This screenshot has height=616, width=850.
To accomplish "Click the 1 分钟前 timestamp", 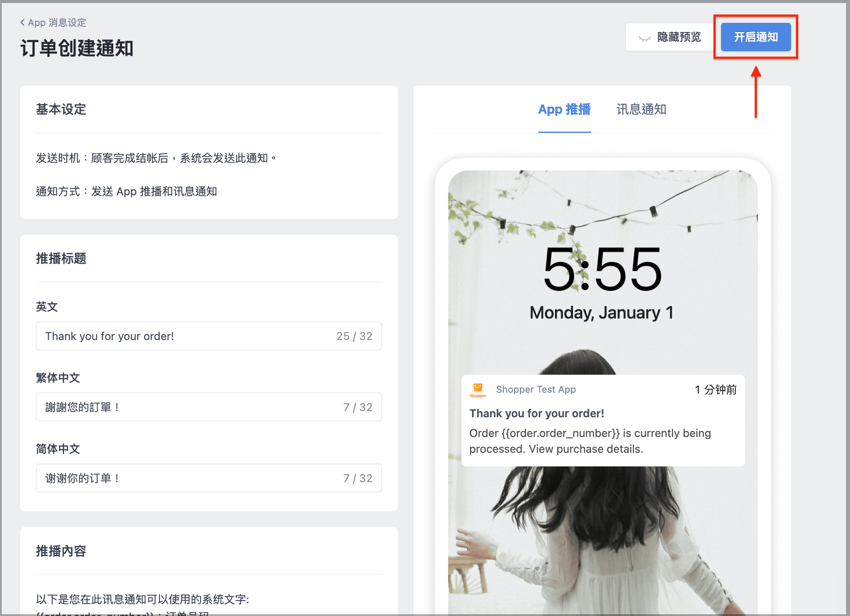I will pos(716,390).
